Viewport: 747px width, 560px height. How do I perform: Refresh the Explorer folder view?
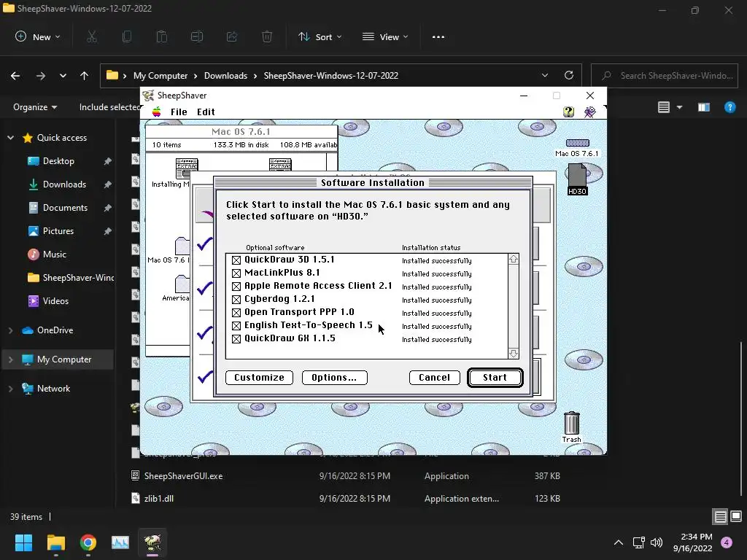tap(569, 75)
